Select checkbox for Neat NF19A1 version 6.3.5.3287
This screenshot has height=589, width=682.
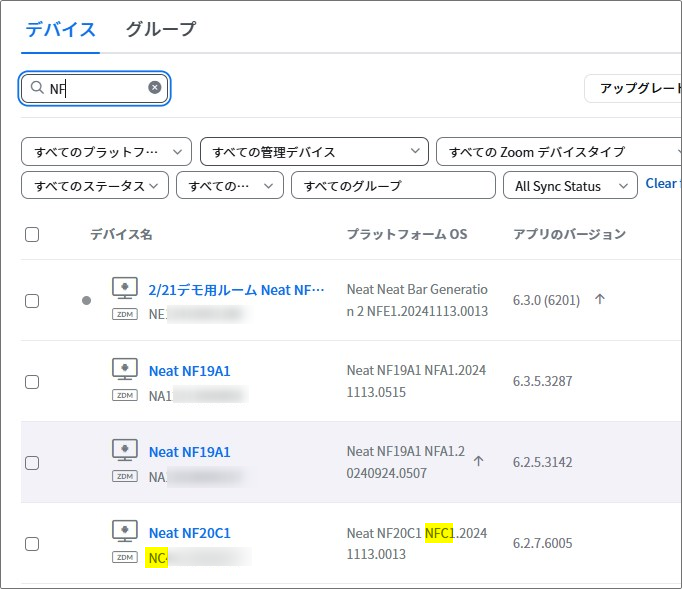[32, 382]
